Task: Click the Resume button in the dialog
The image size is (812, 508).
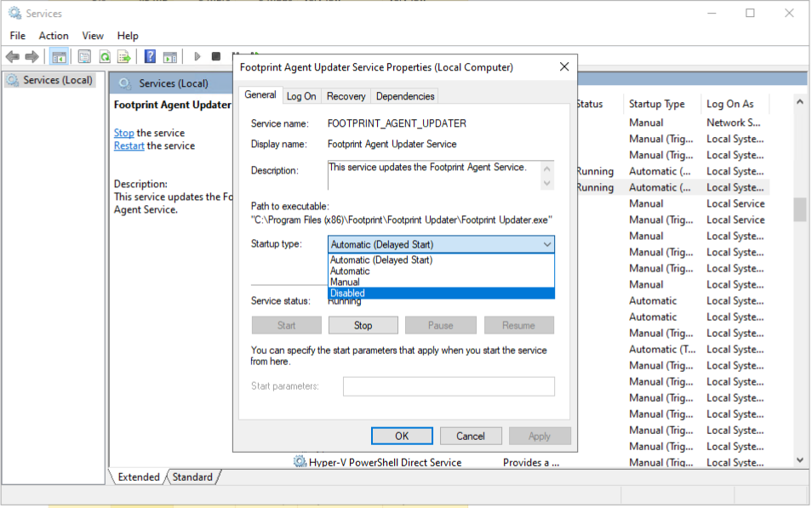Action: 518,325
